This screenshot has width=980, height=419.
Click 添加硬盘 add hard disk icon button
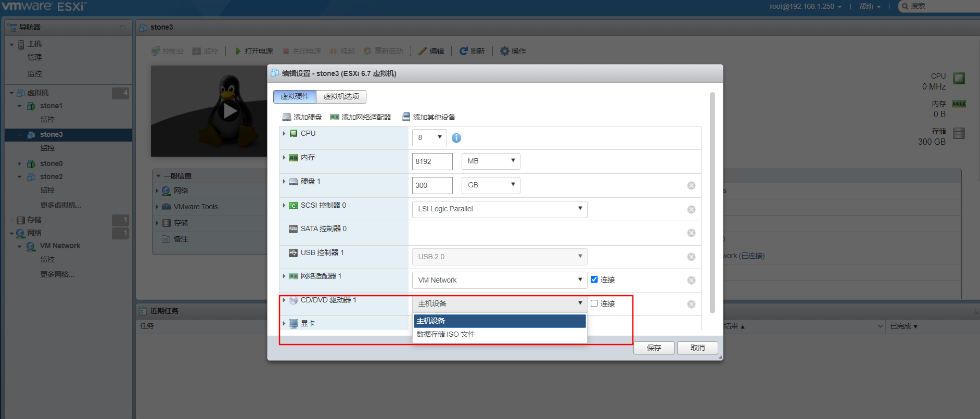[x=302, y=117]
